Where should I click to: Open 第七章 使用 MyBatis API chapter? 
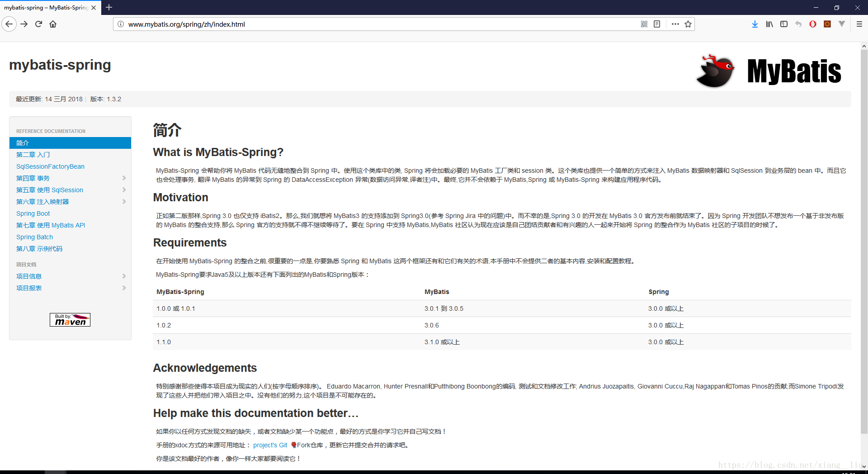coord(51,225)
